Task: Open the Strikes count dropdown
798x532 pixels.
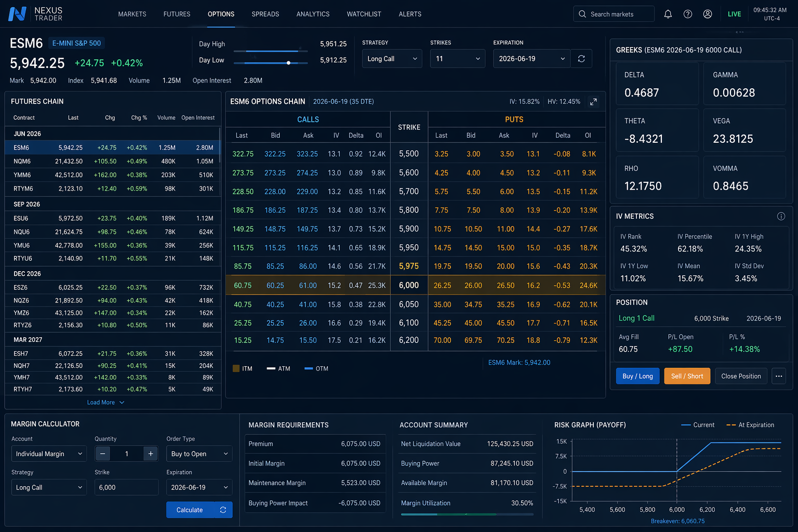Action: click(x=457, y=59)
